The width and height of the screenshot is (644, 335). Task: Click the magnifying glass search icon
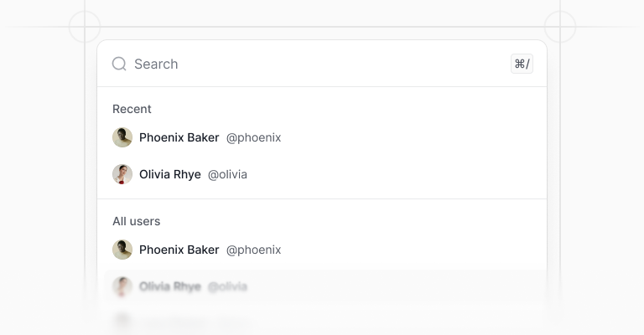click(x=119, y=64)
